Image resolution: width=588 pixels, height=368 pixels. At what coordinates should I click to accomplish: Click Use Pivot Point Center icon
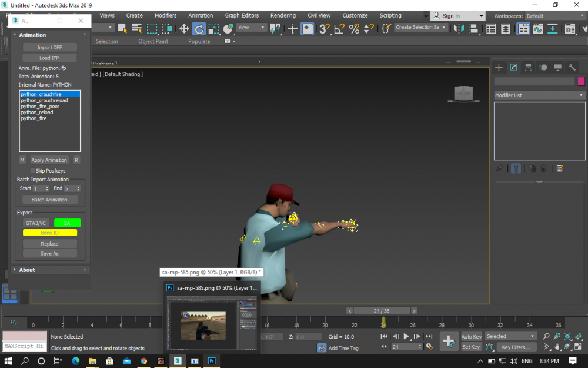point(275,28)
